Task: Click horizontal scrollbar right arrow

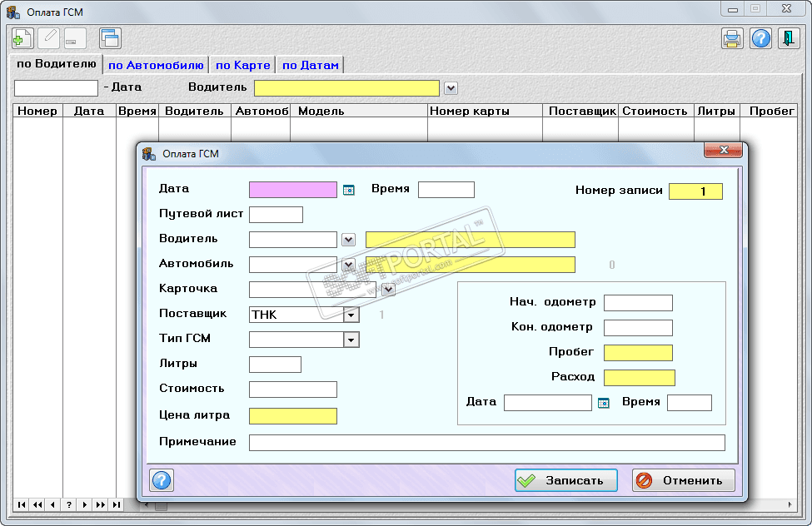Action: tap(790, 504)
